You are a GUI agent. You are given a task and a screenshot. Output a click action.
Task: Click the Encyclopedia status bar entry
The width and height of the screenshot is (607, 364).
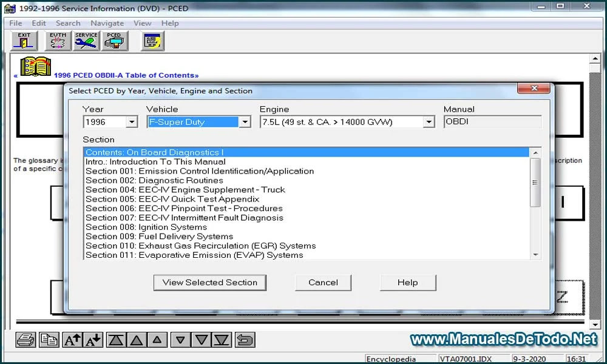click(x=400, y=359)
